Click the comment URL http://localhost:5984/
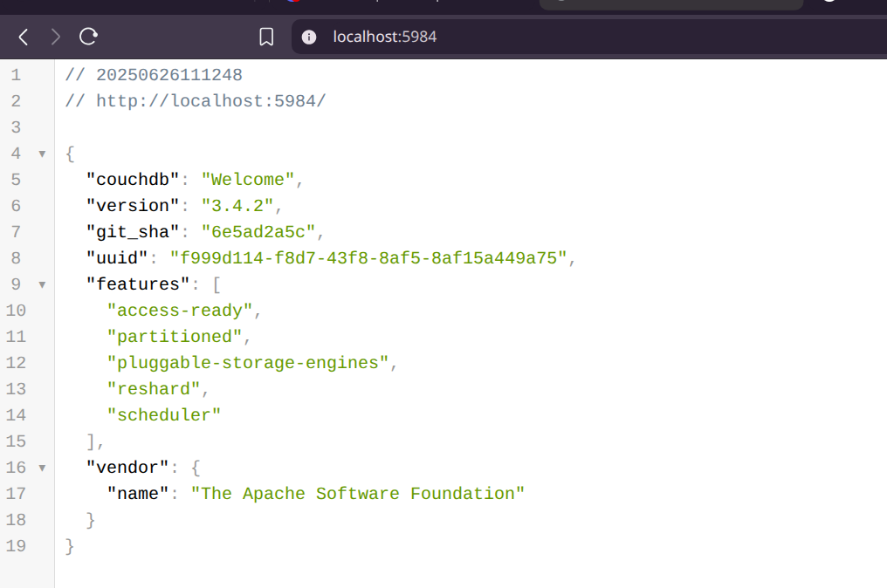Viewport: 887px width, 588px height. tap(211, 100)
